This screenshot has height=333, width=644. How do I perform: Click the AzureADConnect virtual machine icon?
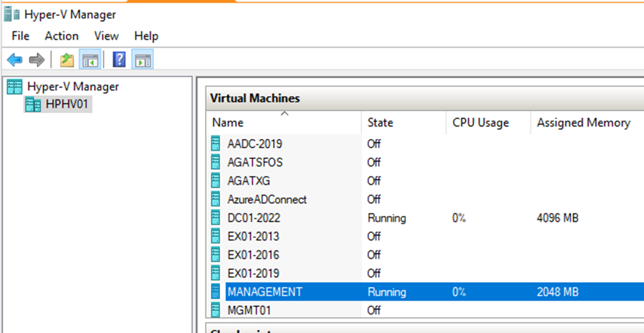216,199
